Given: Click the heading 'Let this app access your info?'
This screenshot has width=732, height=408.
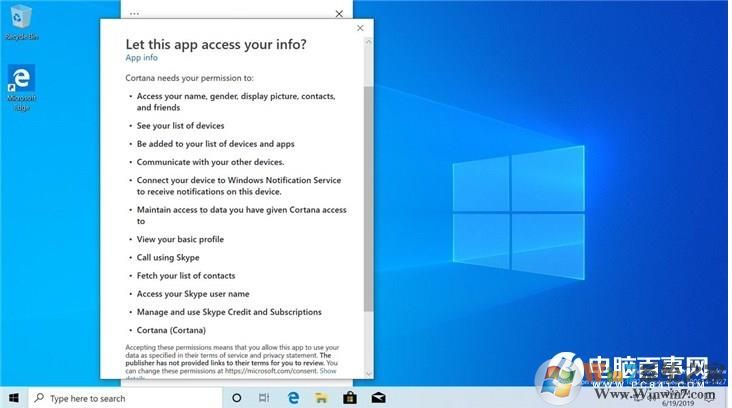Looking at the screenshot, I should click(216, 44).
